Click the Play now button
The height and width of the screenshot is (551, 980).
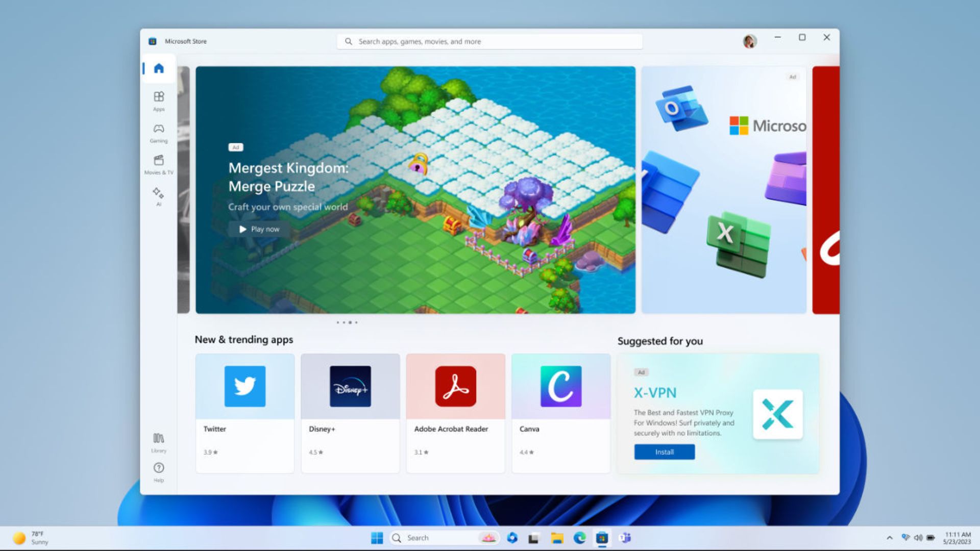click(259, 229)
